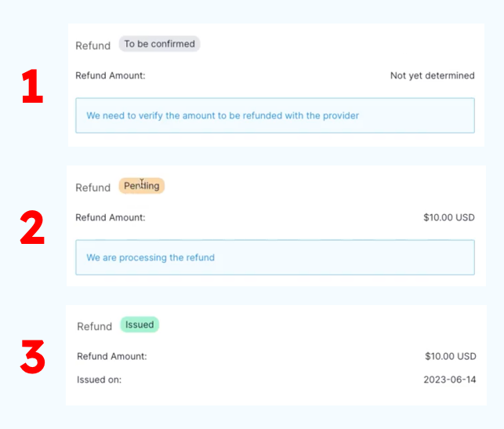Click "Refund Amount:" label in the Pending card
This screenshot has width=504, height=429.
[110, 218]
